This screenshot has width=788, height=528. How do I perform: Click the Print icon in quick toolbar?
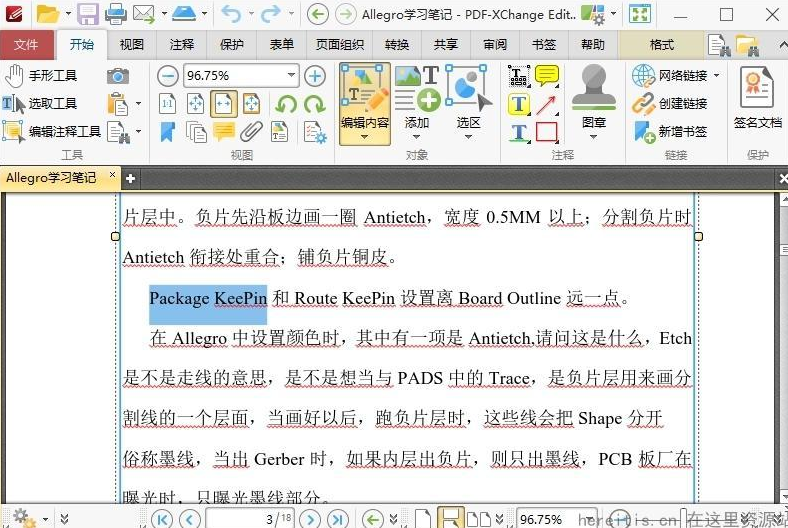tap(116, 14)
